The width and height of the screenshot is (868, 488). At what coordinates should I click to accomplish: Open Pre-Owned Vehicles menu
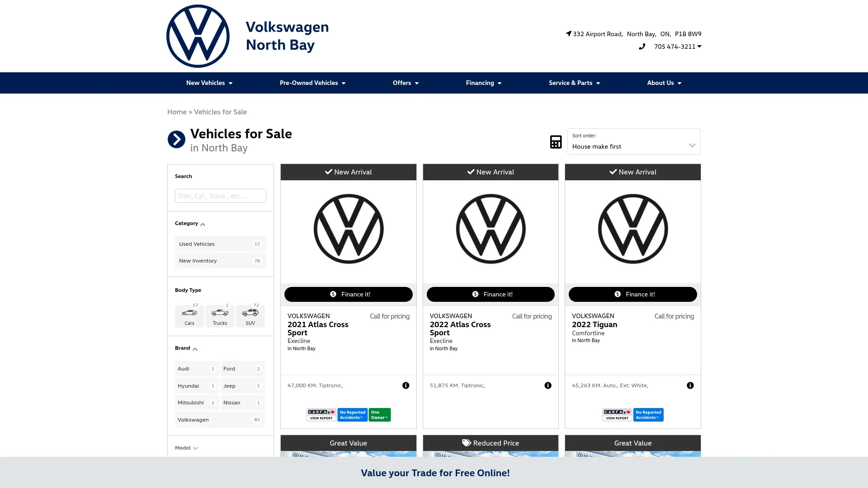pyautogui.click(x=312, y=83)
